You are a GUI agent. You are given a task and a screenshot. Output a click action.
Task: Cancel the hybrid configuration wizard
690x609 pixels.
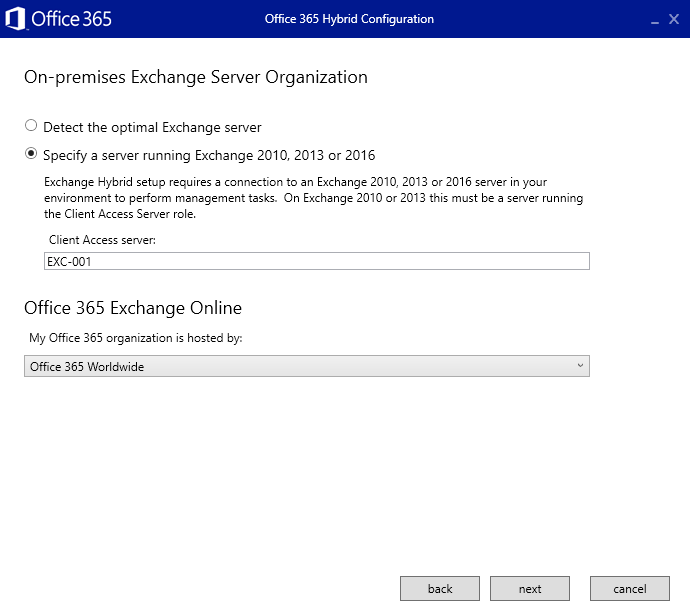coord(629,589)
